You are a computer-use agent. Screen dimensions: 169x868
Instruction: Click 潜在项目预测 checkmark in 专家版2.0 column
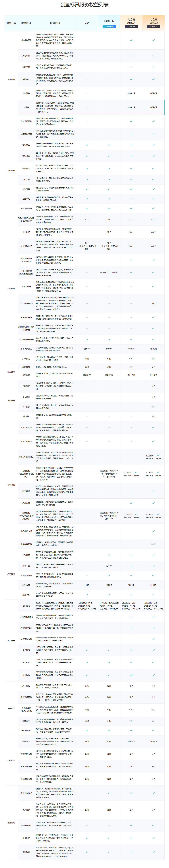(x=153, y=121)
